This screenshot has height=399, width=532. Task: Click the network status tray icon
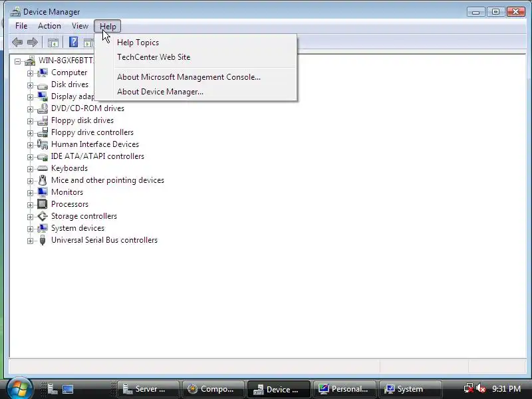click(469, 388)
